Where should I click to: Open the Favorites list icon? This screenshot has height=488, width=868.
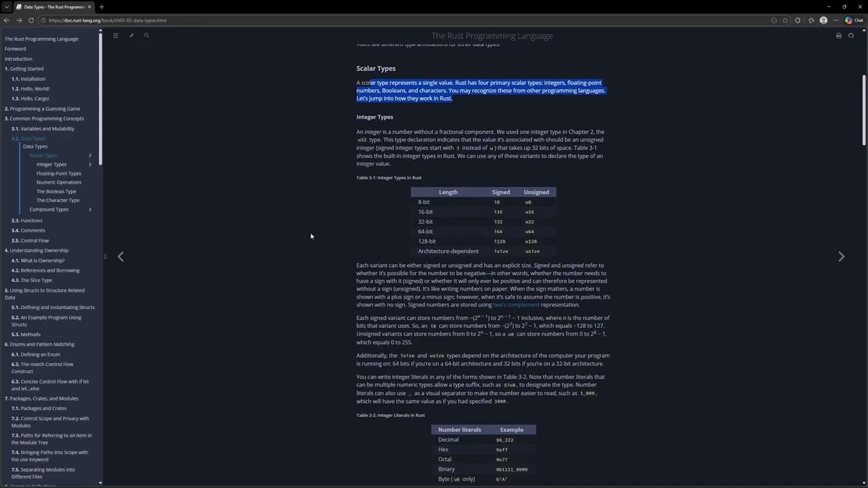pos(810,20)
